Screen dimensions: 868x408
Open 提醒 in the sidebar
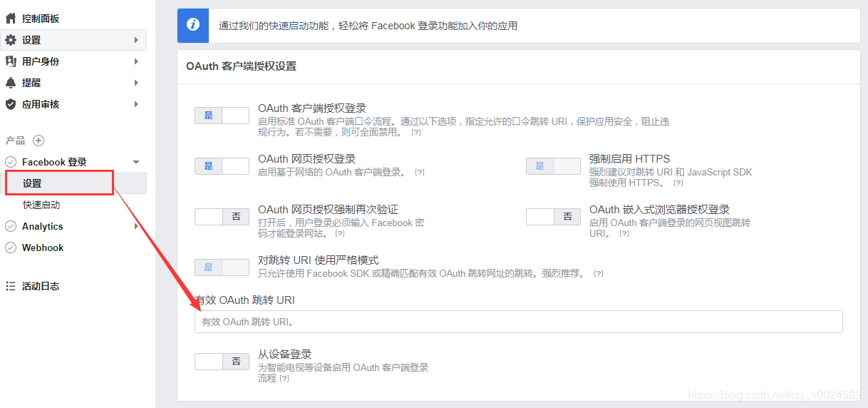coord(31,83)
